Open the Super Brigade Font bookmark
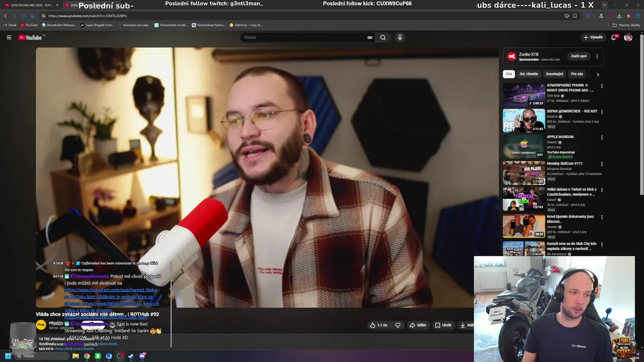This screenshot has height=362, width=644. pos(97,25)
